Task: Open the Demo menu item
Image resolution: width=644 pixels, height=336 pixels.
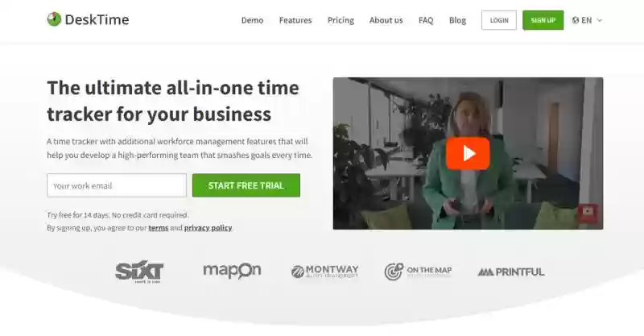Action: tap(252, 20)
